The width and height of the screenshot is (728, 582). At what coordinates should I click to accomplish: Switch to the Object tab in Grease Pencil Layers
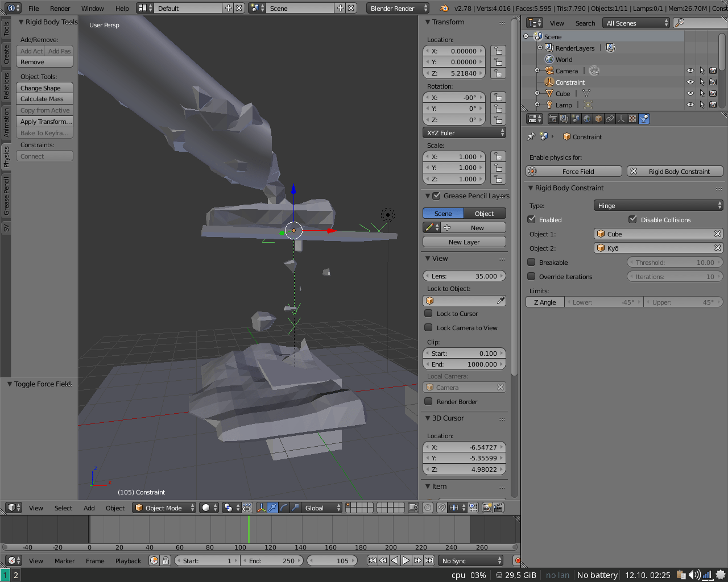click(x=485, y=213)
